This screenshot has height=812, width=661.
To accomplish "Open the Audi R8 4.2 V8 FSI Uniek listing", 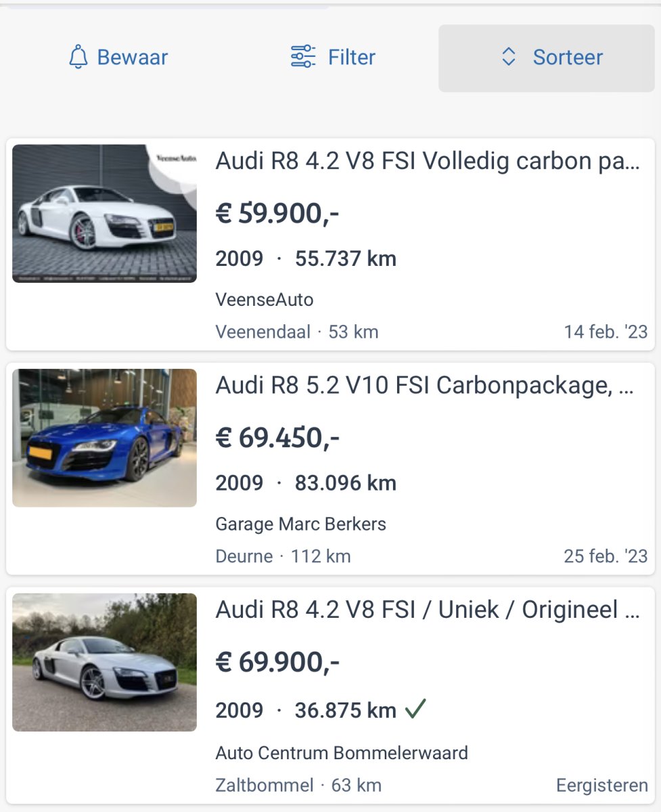I will coord(427,610).
